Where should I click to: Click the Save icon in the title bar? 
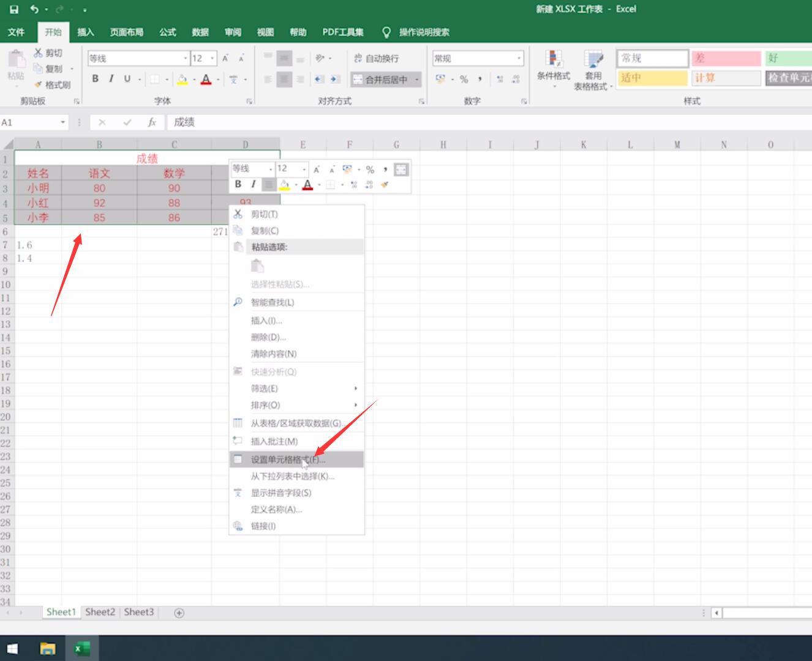tap(14, 9)
